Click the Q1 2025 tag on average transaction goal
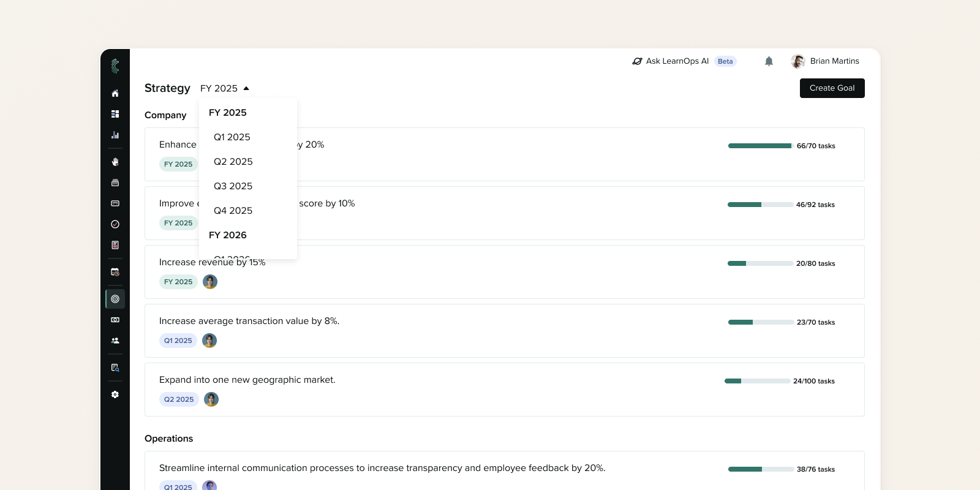This screenshot has width=980, height=490. 178,341
